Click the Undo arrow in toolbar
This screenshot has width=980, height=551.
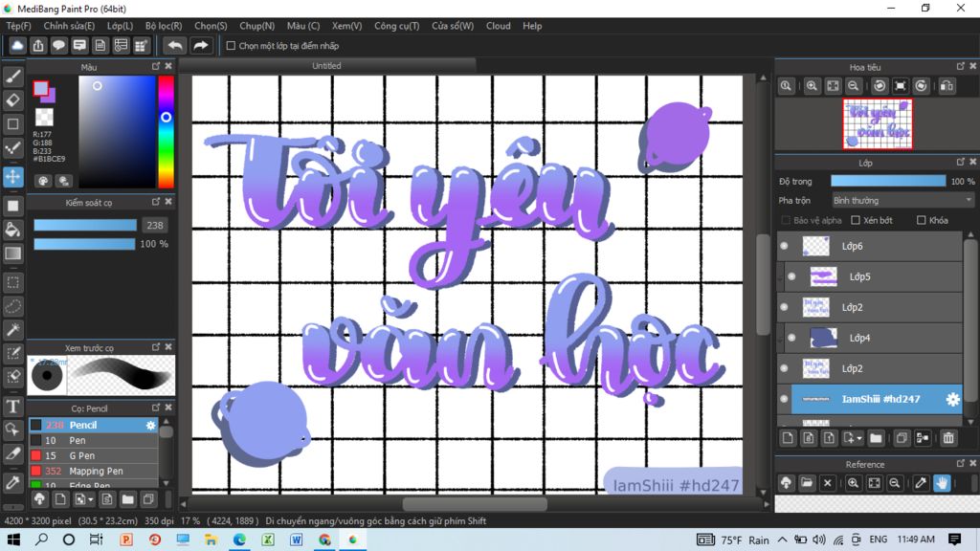pos(175,46)
